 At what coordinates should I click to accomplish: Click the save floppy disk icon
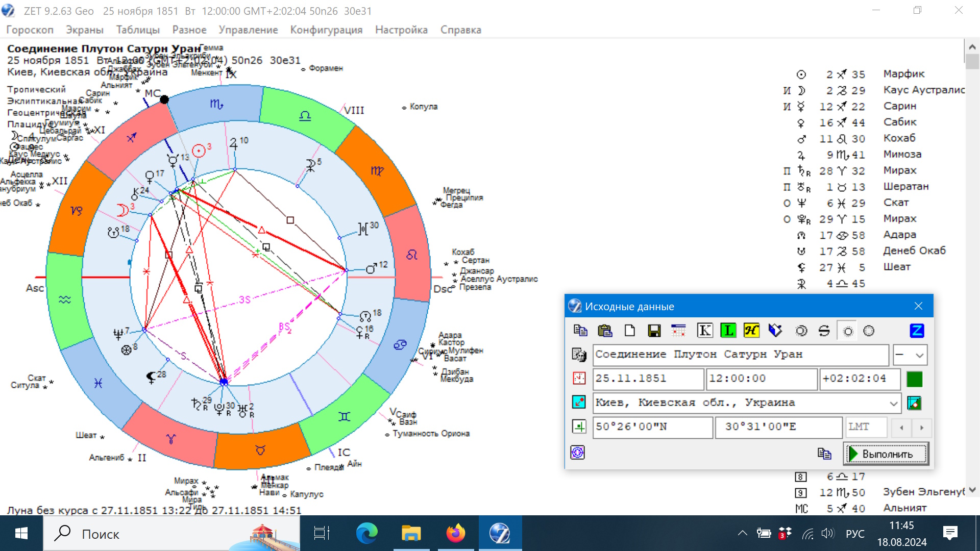pos(654,331)
